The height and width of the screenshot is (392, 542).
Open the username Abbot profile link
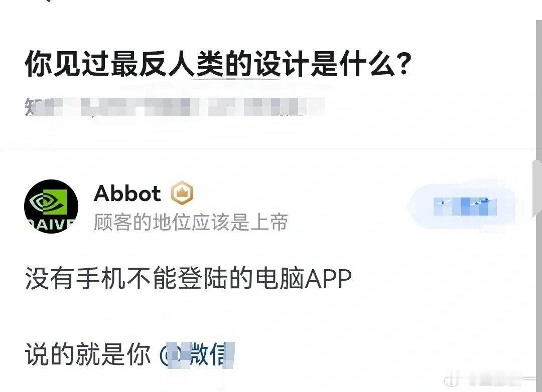click(x=127, y=193)
